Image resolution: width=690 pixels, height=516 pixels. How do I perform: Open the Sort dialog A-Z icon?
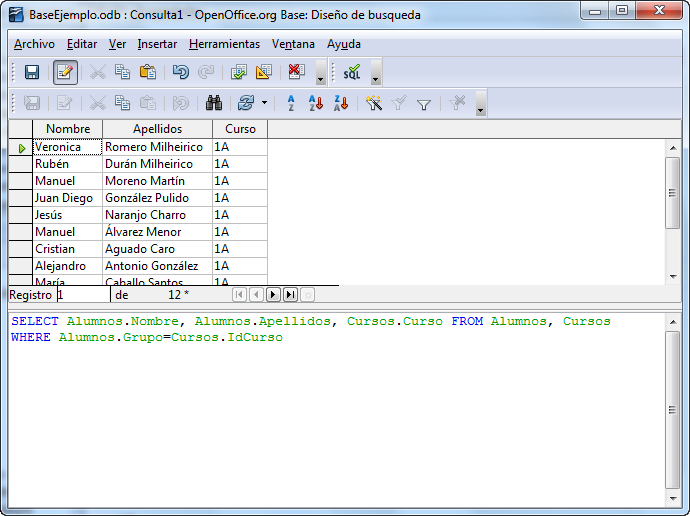tap(291, 103)
